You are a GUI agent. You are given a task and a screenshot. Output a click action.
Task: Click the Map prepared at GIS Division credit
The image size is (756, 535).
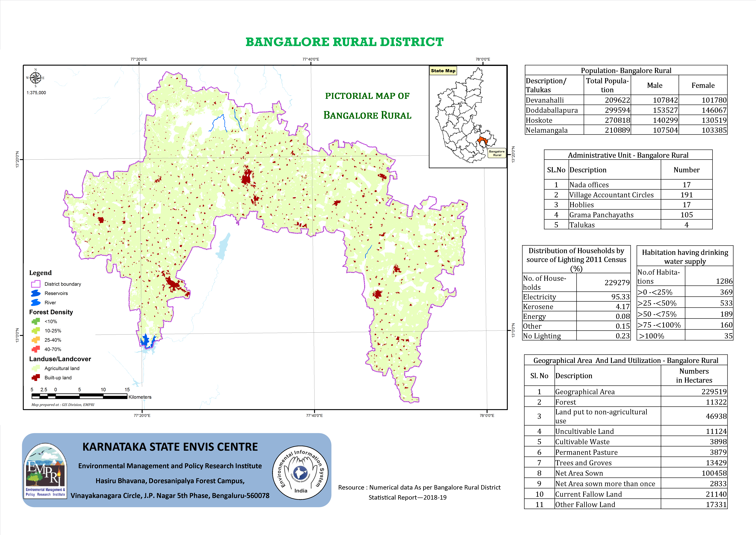tap(63, 405)
